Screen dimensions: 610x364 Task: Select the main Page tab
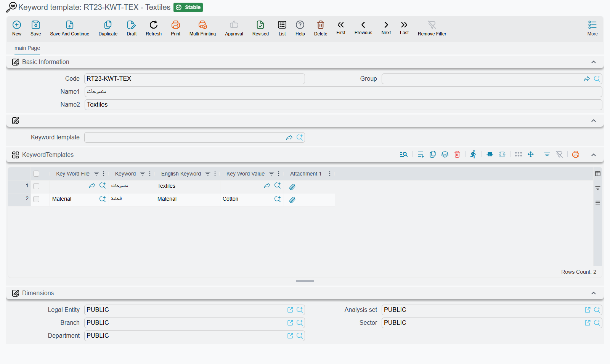pos(27,48)
